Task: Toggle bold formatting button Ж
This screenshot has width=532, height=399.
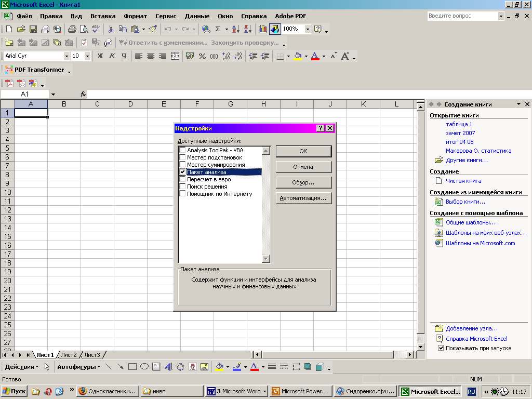Action: click(100, 56)
